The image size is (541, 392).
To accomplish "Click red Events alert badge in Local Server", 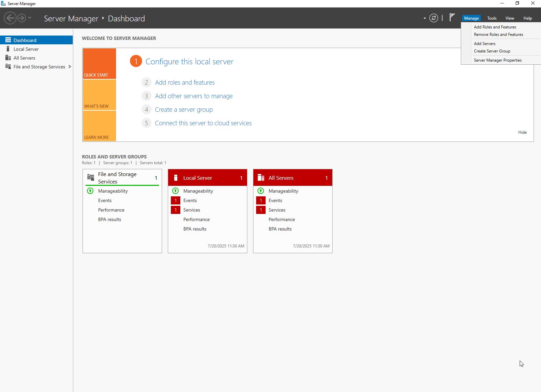I will 175,200.
